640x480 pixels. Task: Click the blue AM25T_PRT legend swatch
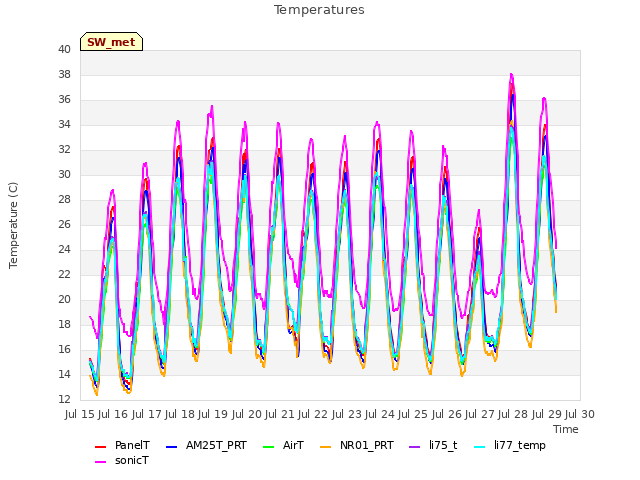172,447
